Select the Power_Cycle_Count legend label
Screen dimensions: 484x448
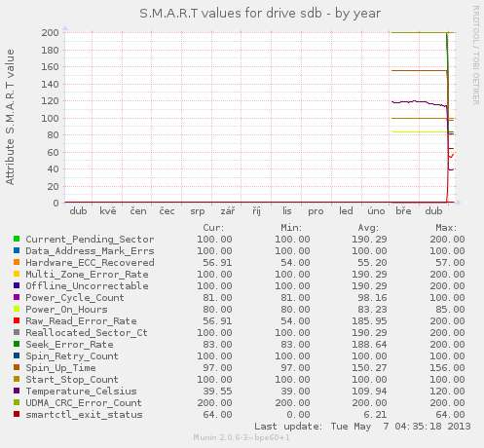tap(75, 298)
